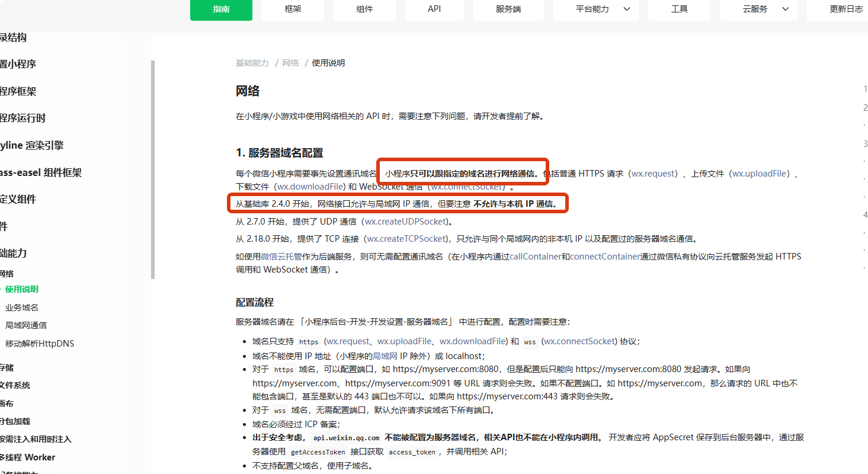Screen dimensions: 868x474
Task: Open the 组件 tab
Action: (364, 9)
